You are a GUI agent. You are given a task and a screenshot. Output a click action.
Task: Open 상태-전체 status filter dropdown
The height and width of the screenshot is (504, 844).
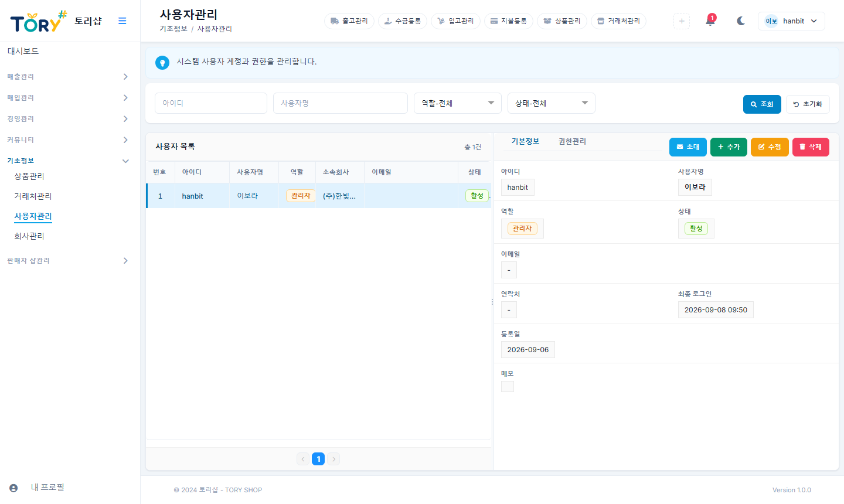tap(552, 103)
